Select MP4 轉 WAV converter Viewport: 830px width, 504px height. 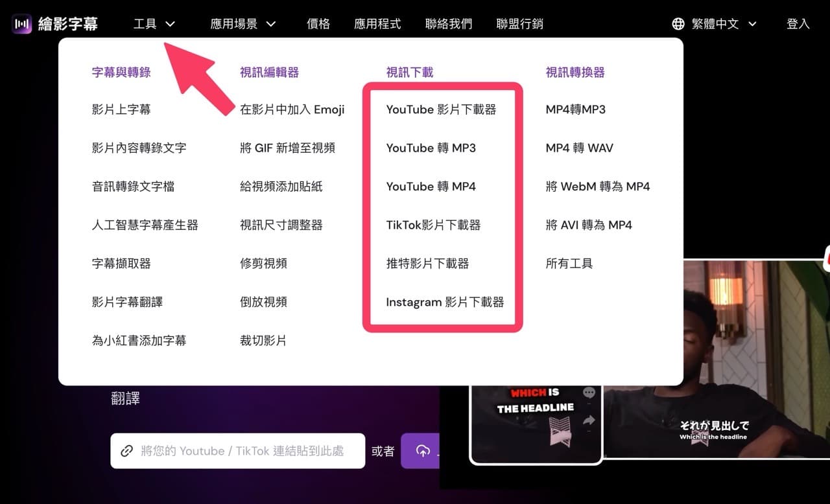(x=579, y=148)
